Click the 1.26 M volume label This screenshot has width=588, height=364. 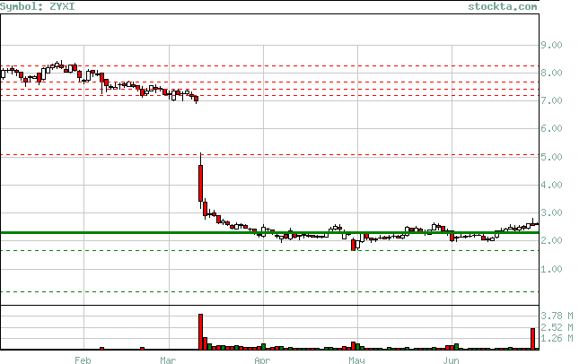[x=557, y=339]
